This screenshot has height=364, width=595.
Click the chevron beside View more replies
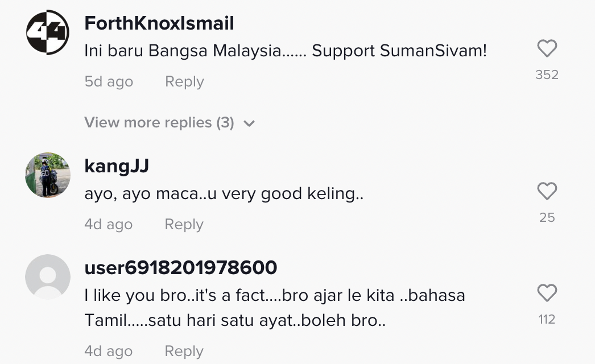[249, 123]
